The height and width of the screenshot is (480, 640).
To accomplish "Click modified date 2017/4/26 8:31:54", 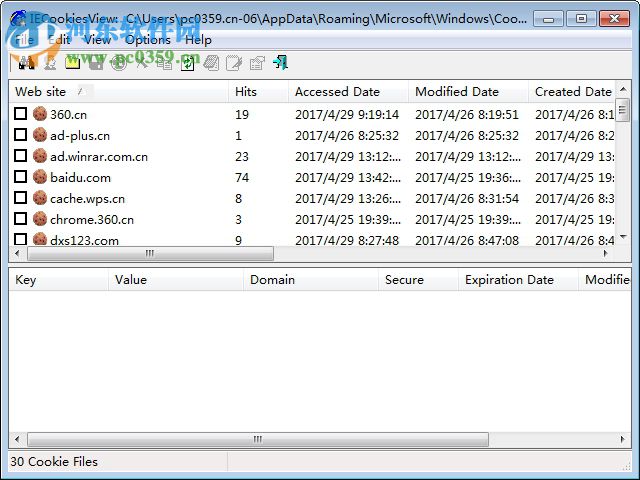I will pyautogui.click(x=467, y=199).
